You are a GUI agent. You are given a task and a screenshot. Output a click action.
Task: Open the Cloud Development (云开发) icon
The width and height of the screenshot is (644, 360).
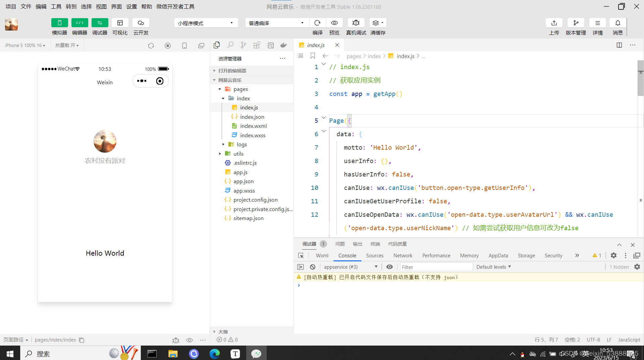point(141,23)
